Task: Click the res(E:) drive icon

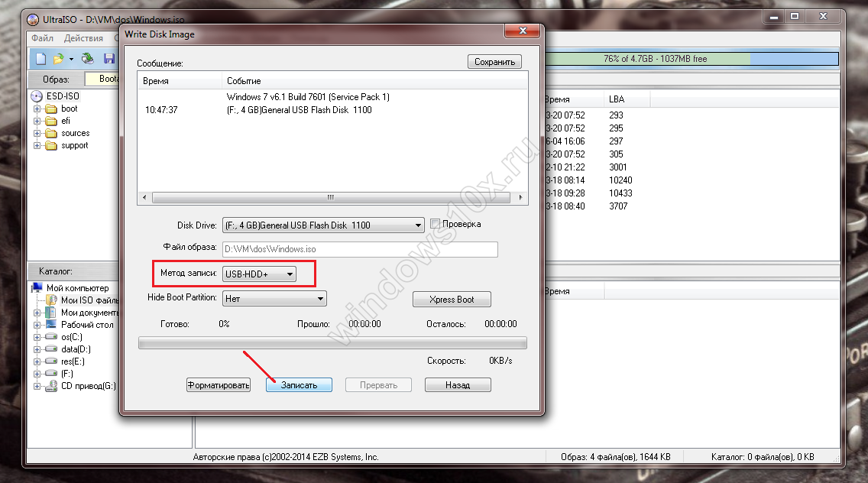Action: (51, 361)
